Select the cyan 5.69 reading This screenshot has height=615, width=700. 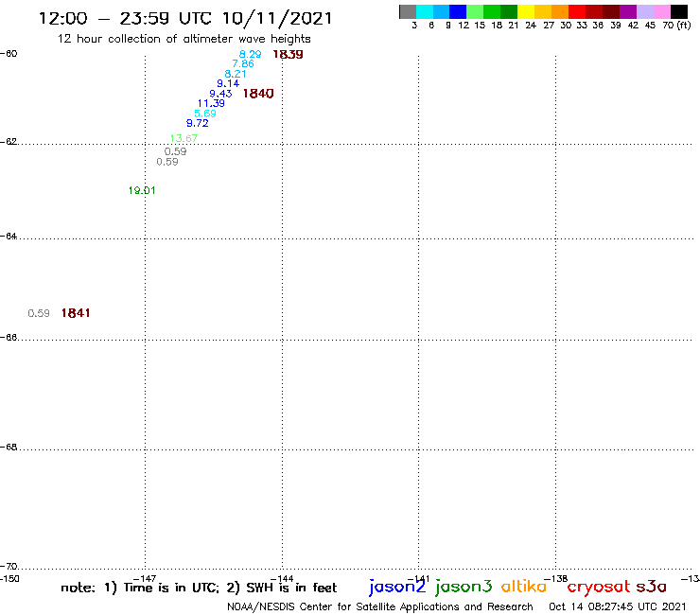coord(205,114)
